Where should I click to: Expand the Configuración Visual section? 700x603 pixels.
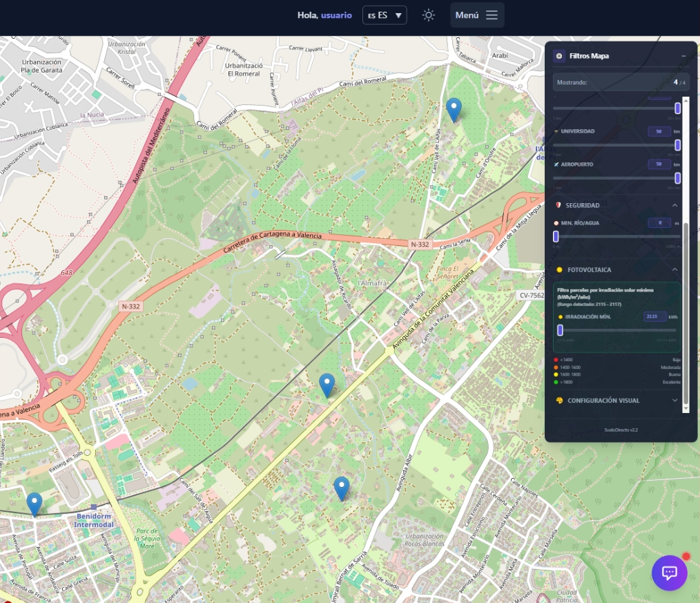674,401
